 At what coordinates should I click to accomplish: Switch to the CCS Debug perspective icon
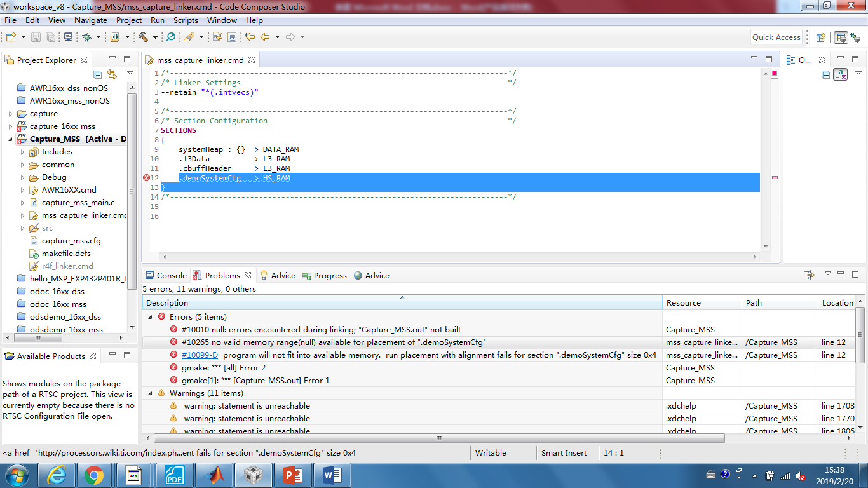tap(855, 37)
